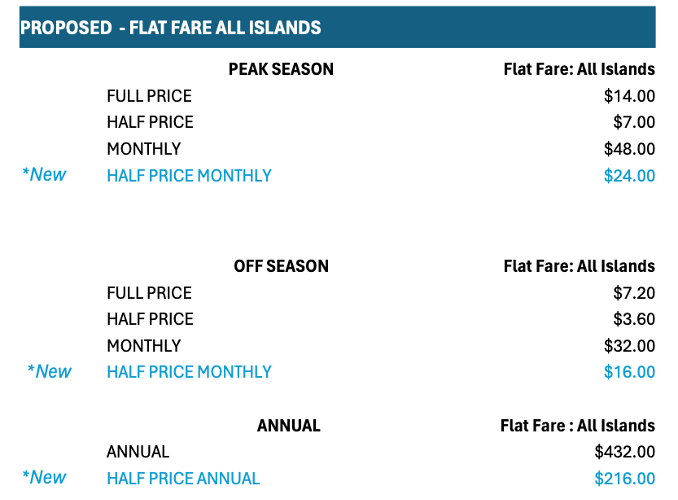
Task: Select the $14.00 peak full price
Action: click(630, 96)
